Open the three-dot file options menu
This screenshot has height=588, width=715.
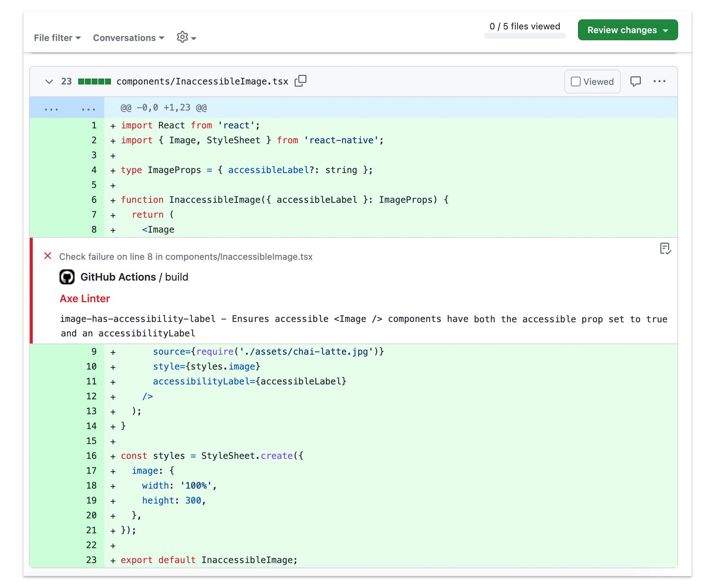[659, 81]
